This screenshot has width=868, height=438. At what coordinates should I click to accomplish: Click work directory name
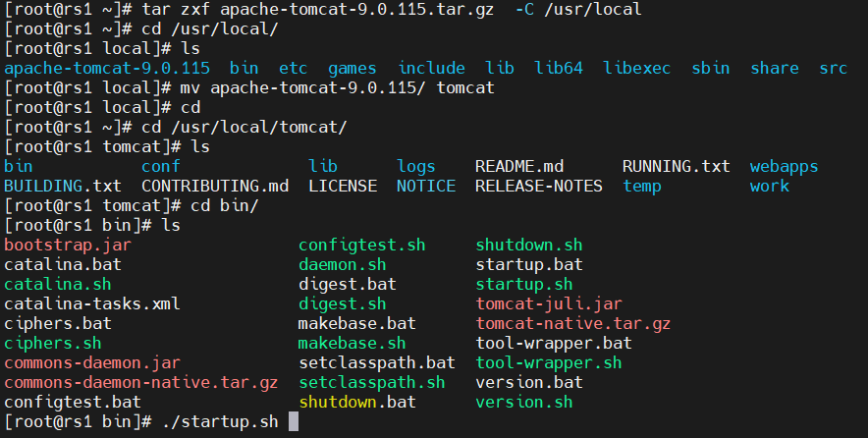[x=770, y=186]
